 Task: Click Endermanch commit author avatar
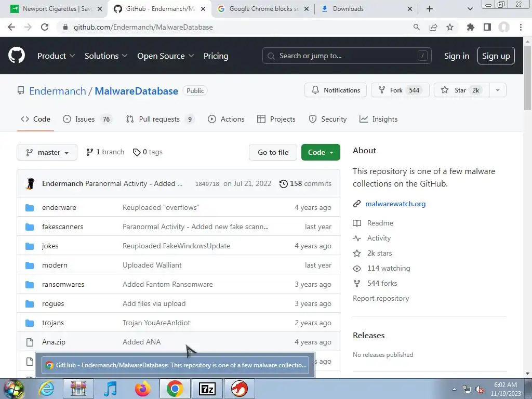31,183
